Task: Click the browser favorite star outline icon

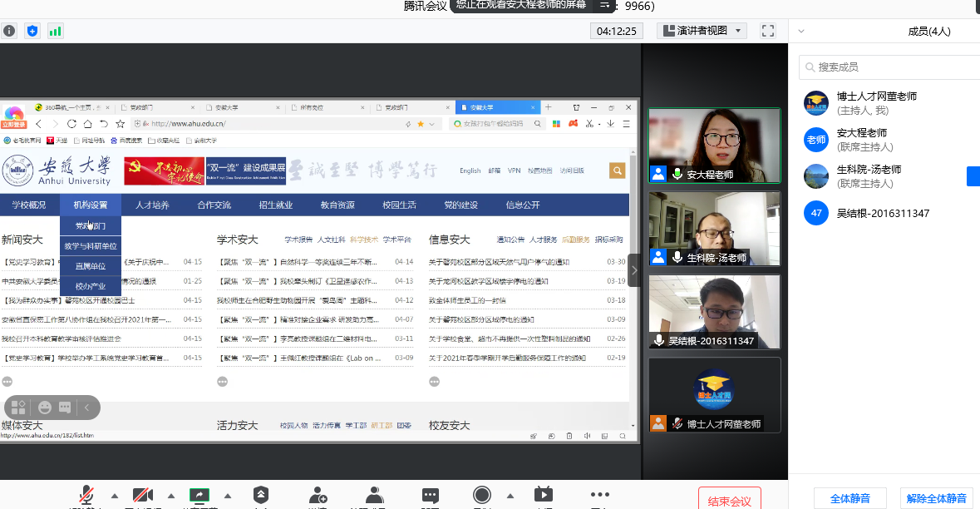Action: [120, 124]
